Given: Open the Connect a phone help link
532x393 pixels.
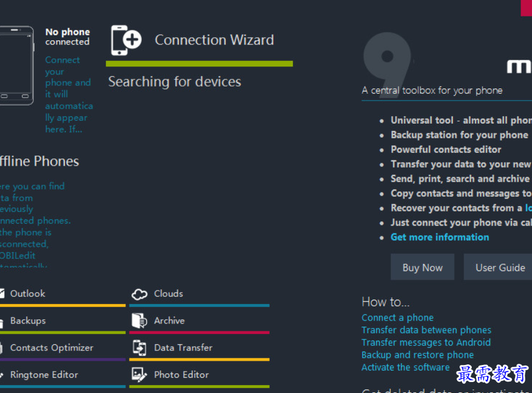Looking at the screenshot, I should point(397,317).
